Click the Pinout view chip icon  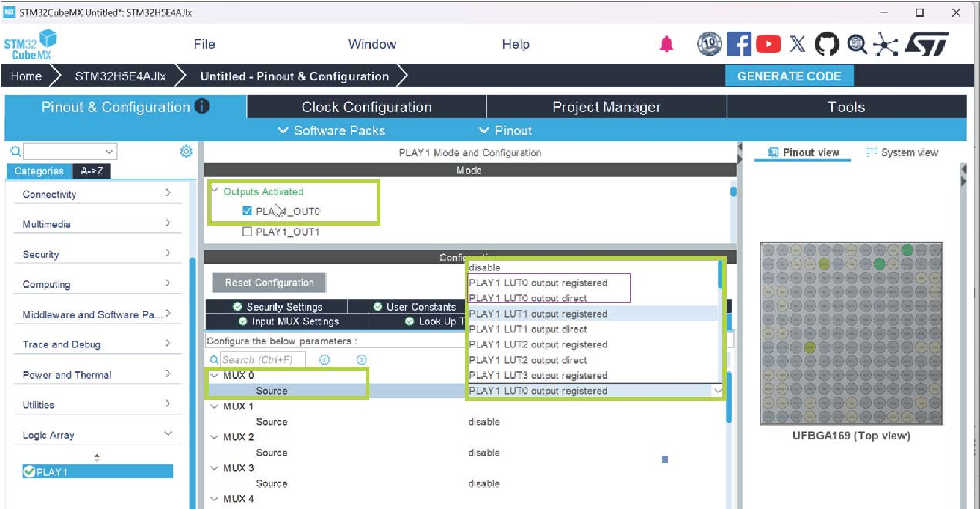(x=773, y=152)
